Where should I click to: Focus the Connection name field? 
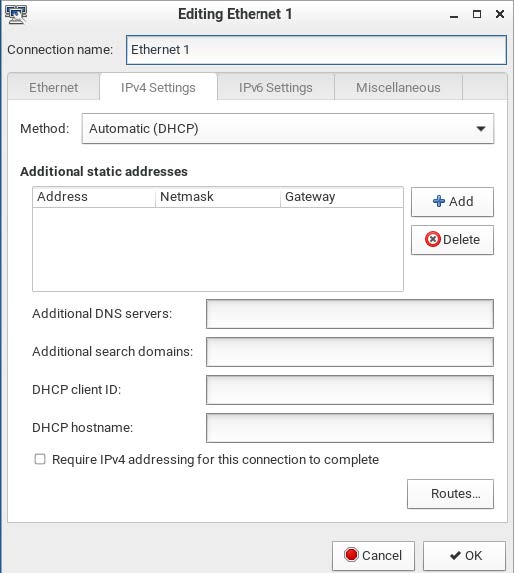(316, 50)
